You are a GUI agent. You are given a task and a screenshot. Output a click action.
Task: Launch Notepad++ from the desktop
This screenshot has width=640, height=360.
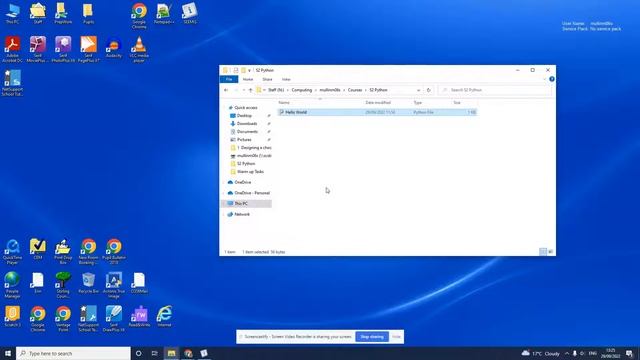[164, 13]
